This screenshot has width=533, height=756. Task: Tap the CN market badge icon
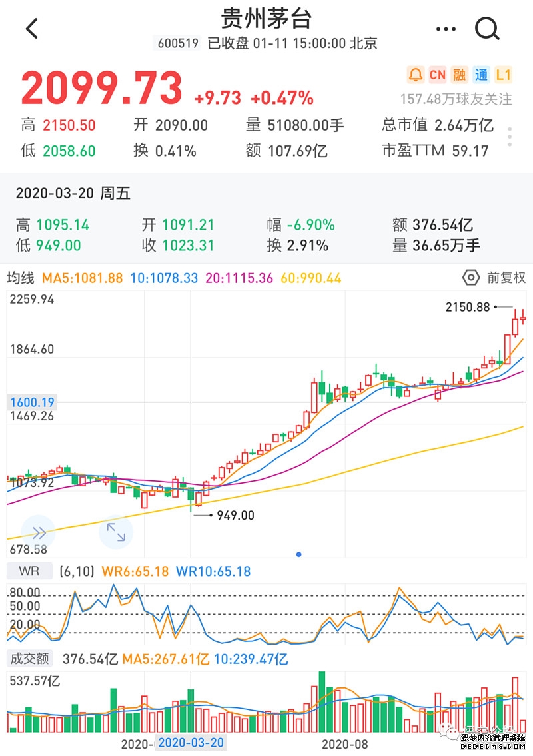[x=438, y=75]
